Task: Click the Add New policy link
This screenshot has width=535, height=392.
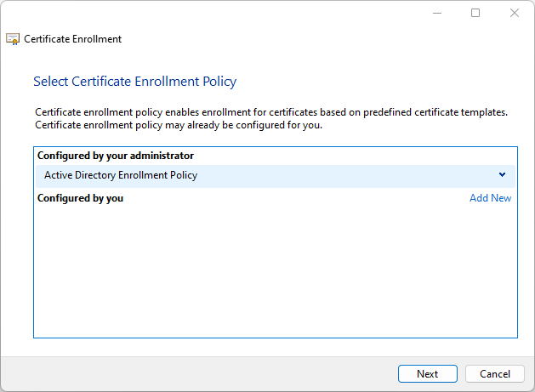Action: 490,198
